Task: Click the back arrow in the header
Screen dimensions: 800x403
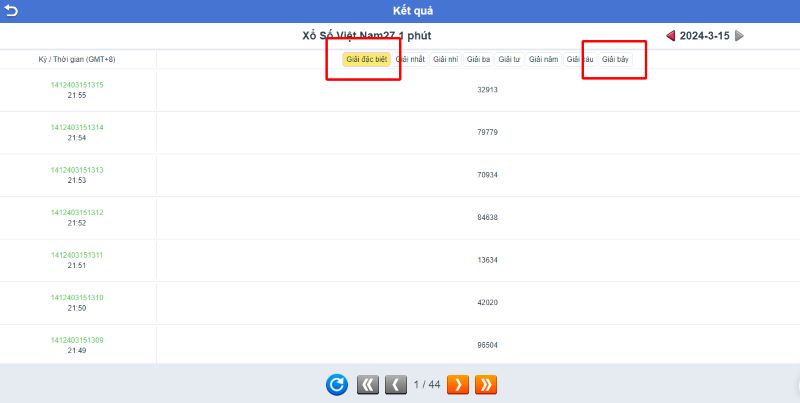Action: pyautogui.click(x=11, y=11)
